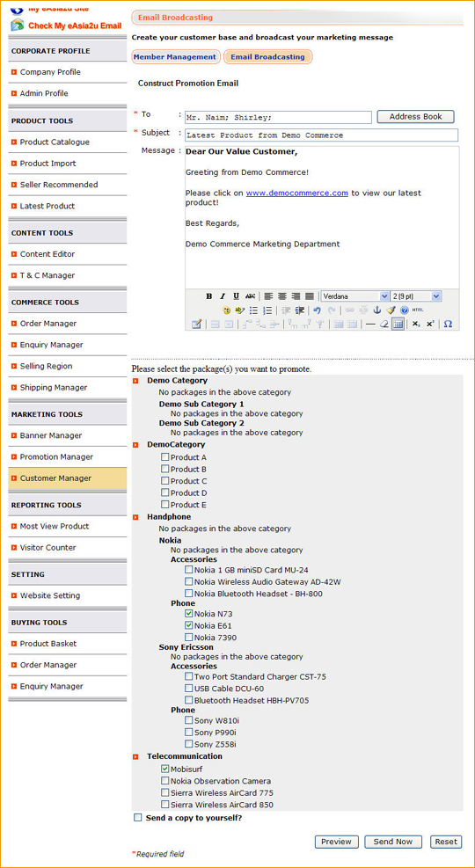Apply strikethrough formatting in the editor toolbar
475x868 pixels.
(x=250, y=296)
